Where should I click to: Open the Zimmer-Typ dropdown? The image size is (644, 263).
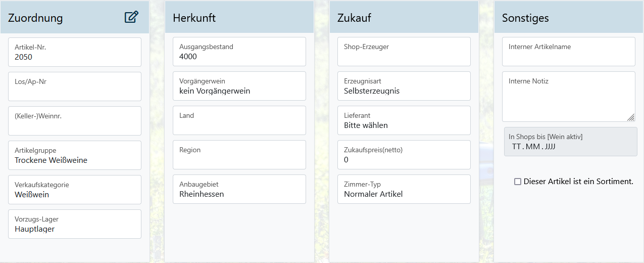pos(400,189)
